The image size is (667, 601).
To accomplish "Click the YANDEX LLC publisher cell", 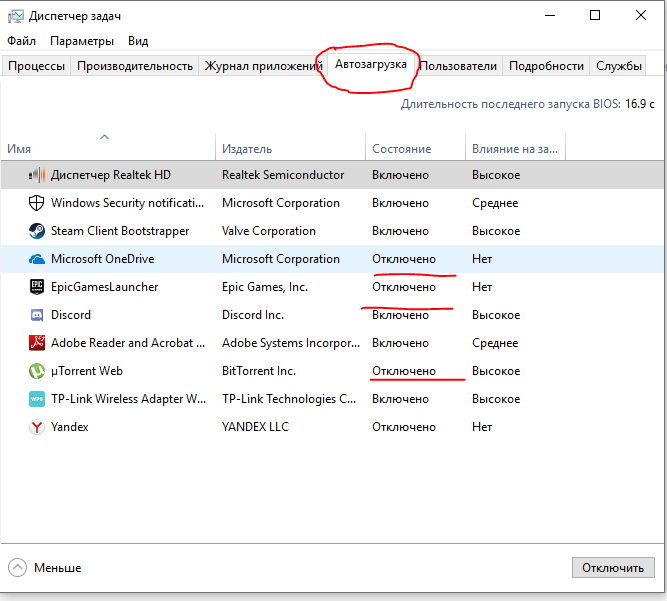I will pos(255,427).
